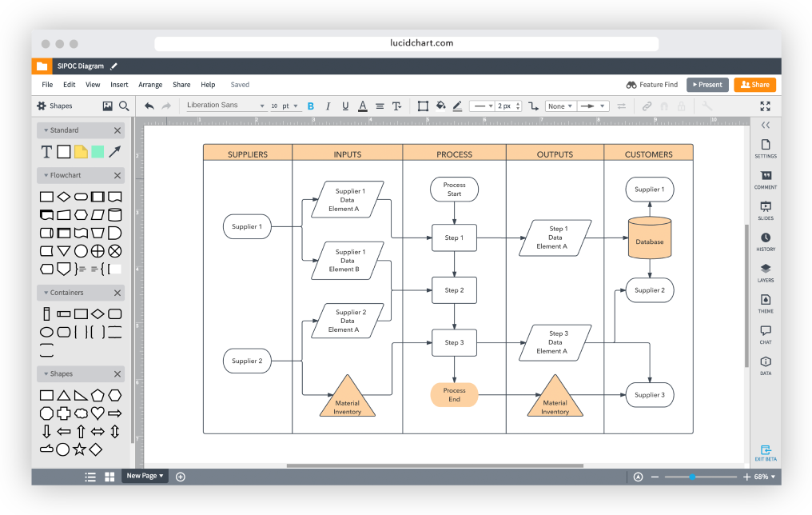Collapse the Flowchart shapes section
Viewport: 812px width, 515px height.
tap(46, 174)
